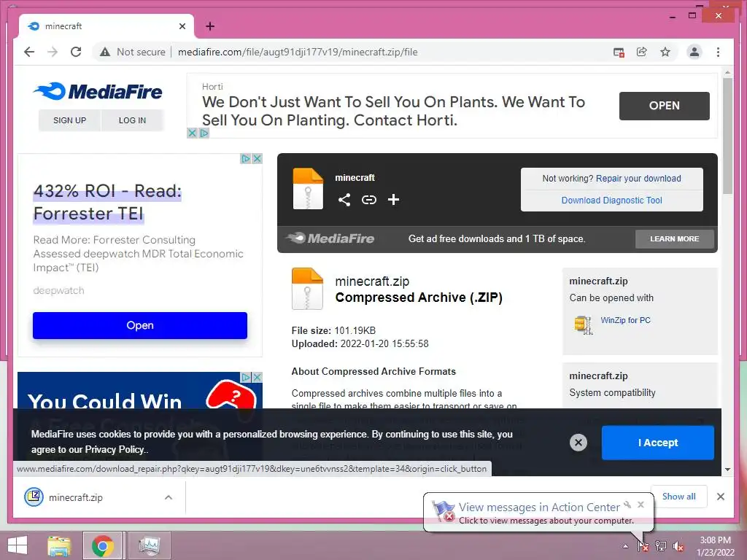Select the minecraft browser tab

coord(106,26)
